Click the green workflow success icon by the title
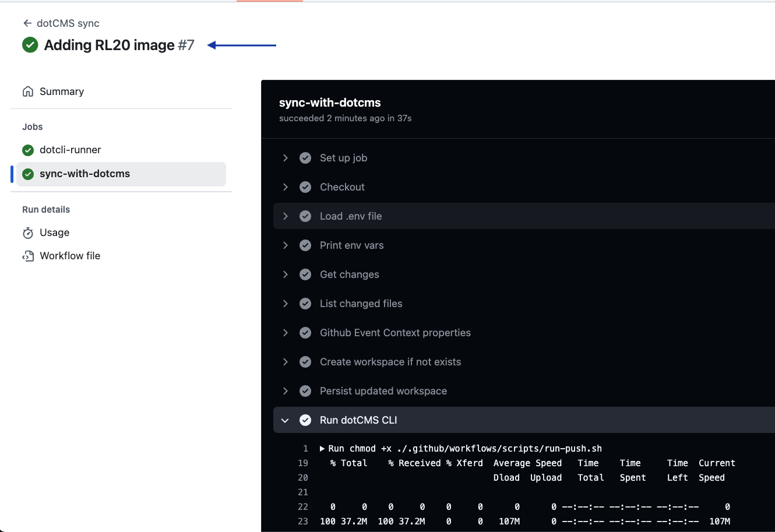Viewport: 775px width, 532px height. coord(30,45)
